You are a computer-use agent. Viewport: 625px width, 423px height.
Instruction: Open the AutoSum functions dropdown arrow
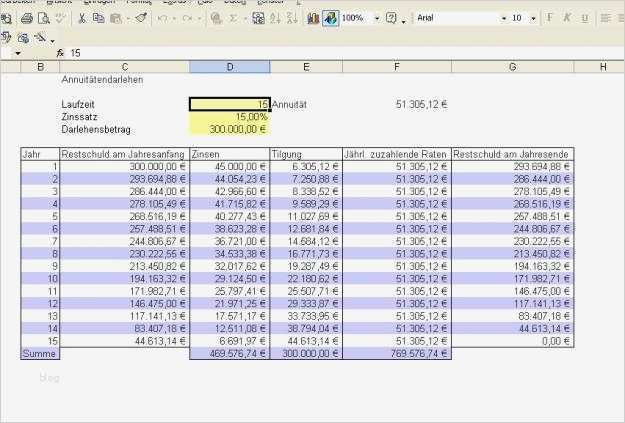coord(245,18)
